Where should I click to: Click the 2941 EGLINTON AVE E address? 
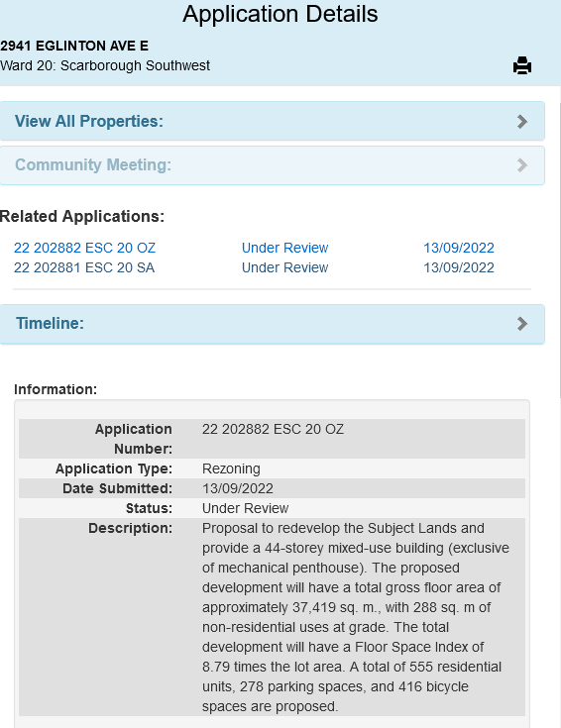tap(74, 46)
